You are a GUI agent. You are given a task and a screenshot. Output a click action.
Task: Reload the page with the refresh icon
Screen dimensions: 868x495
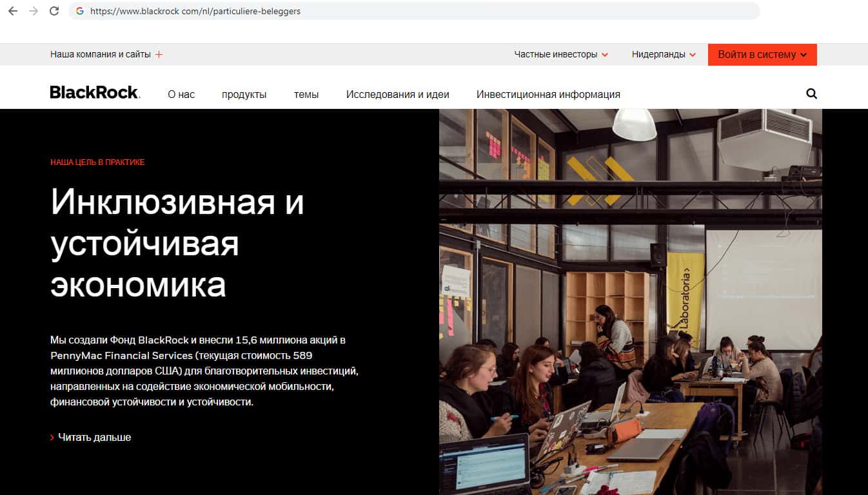(x=54, y=11)
